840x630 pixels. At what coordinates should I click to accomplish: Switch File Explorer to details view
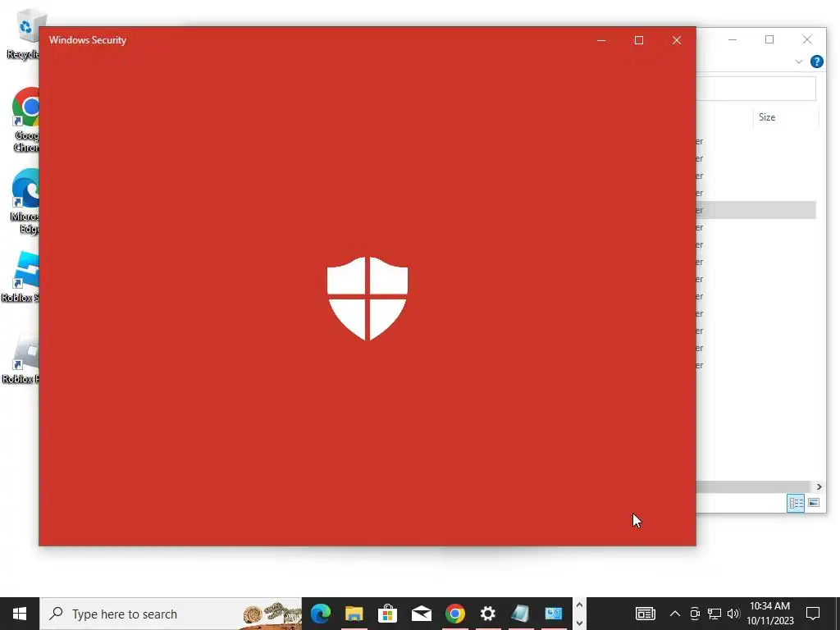(x=796, y=503)
